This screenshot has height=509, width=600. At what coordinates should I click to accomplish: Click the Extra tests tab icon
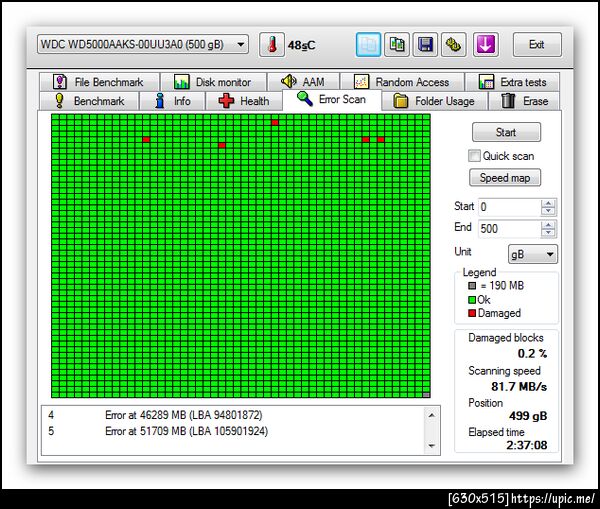tap(486, 82)
